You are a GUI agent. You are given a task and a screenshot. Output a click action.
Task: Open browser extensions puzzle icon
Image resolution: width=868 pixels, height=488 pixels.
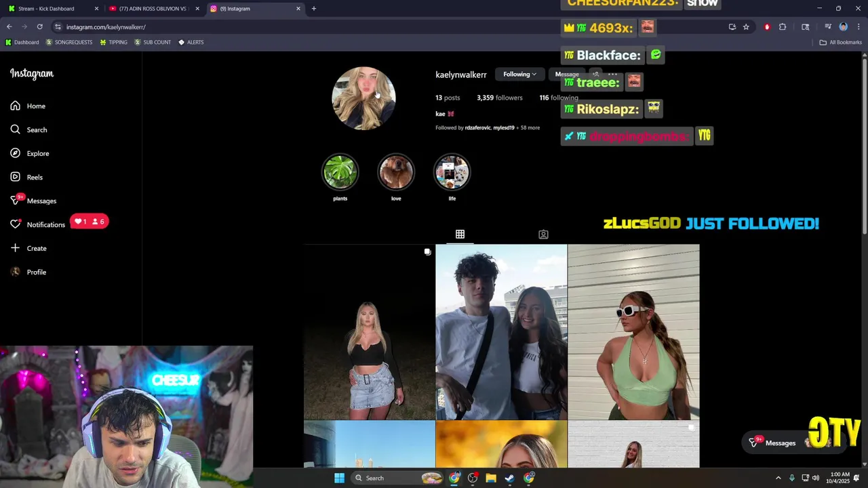783,27
